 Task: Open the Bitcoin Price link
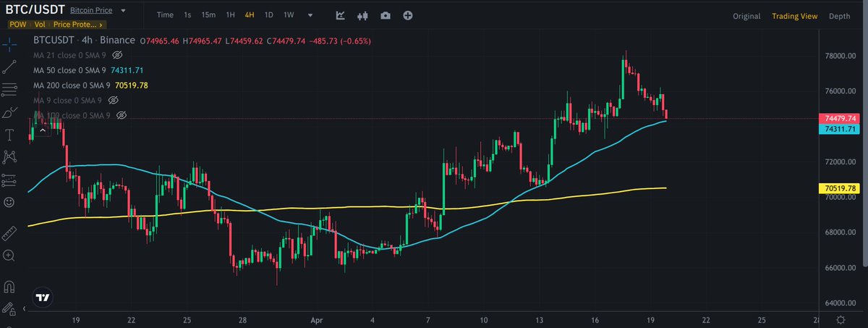click(91, 11)
